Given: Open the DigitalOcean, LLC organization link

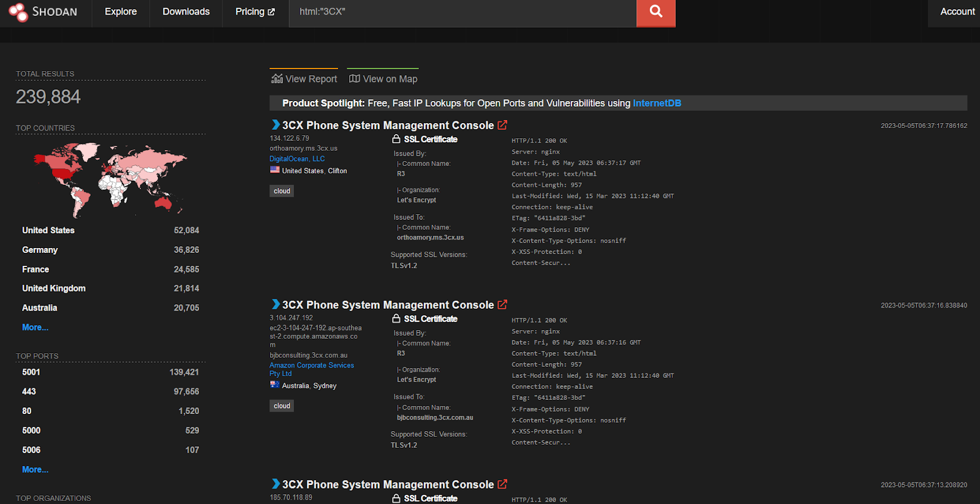Looking at the screenshot, I should coord(297,159).
